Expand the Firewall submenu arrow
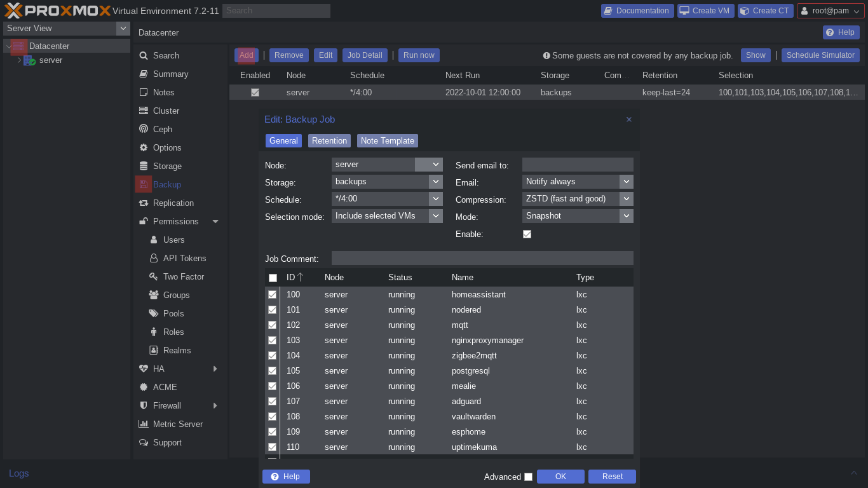The image size is (868, 488). [215, 405]
